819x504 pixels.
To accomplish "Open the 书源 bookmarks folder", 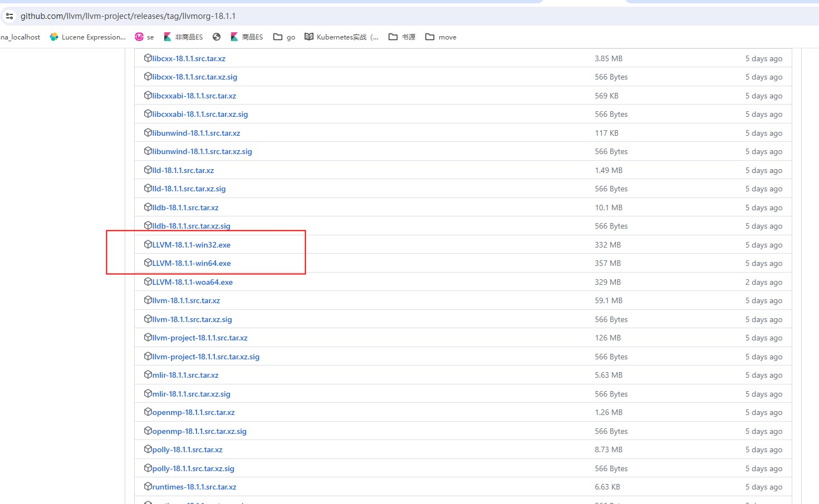I will click(402, 37).
